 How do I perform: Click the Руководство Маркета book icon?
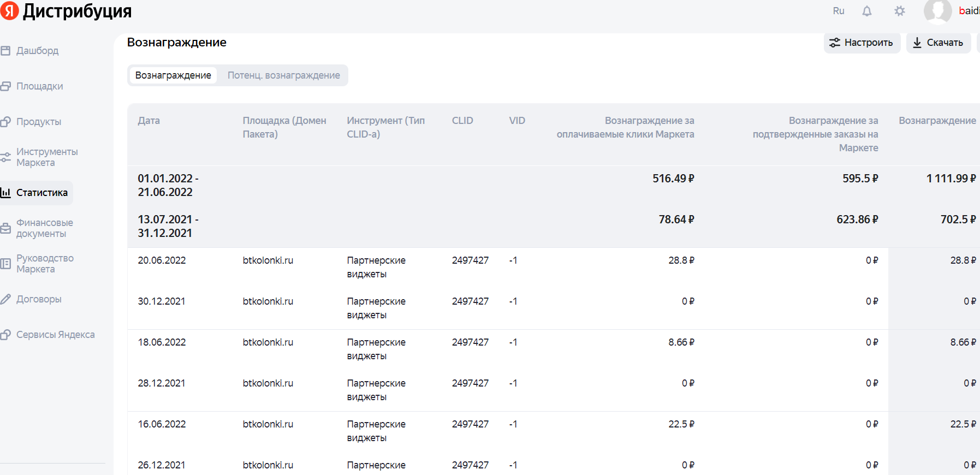click(5, 264)
